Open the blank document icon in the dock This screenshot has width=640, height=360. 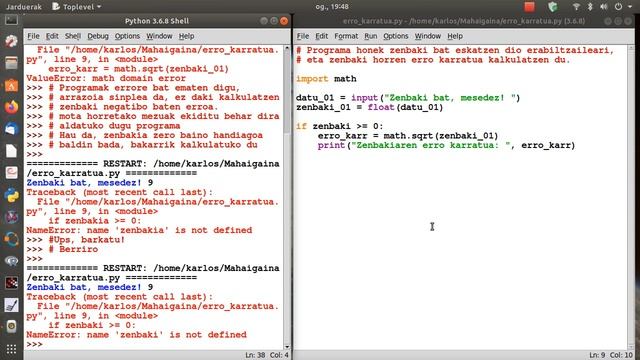[x=11, y=151]
